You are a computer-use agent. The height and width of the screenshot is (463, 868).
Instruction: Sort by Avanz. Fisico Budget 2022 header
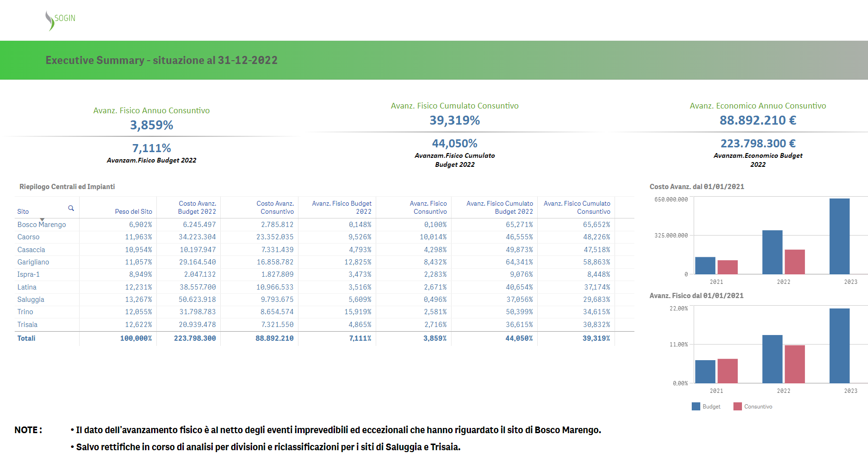(x=342, y=208)
